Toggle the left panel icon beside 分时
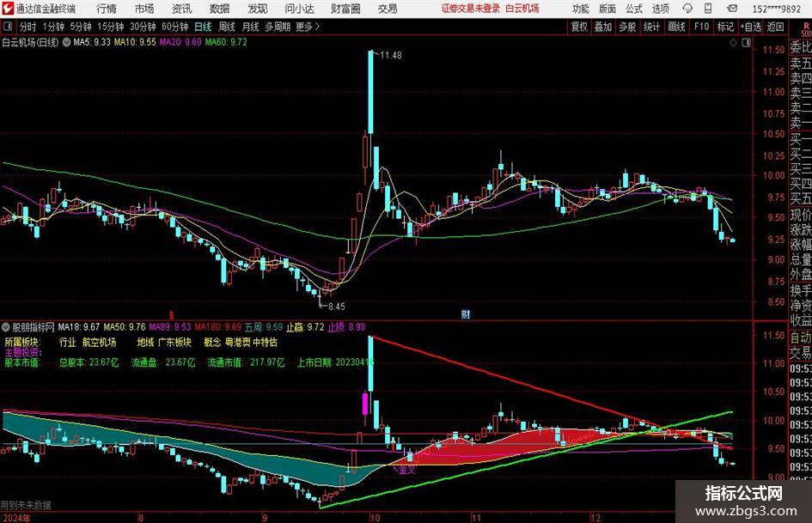Viewport: 812px width, 523px height. coord(8,27)
